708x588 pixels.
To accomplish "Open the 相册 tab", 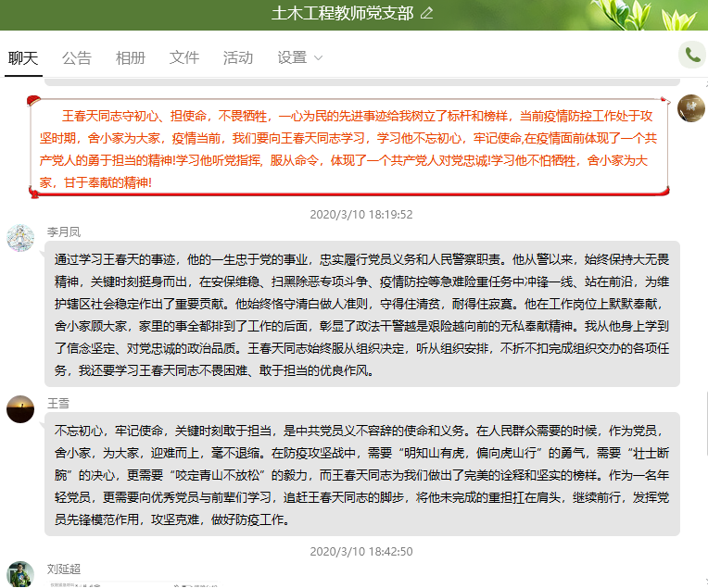I will pyautogui.click(x=131, y=58).
